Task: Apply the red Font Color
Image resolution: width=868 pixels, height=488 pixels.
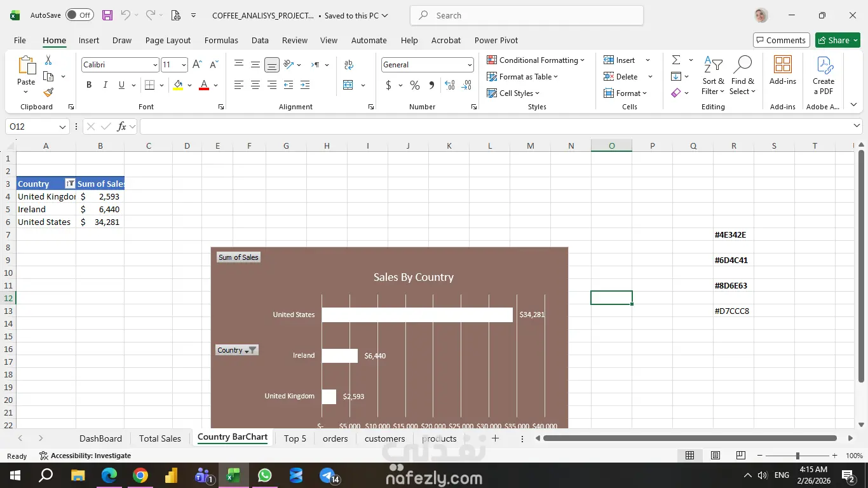Action: point(204,85)
